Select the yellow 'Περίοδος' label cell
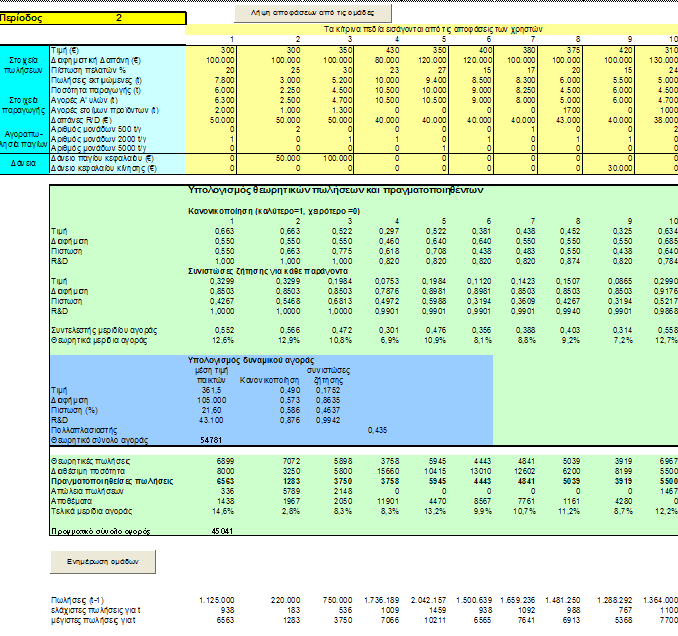This screenshot has width=678, height=636. [x=22, y=18]
